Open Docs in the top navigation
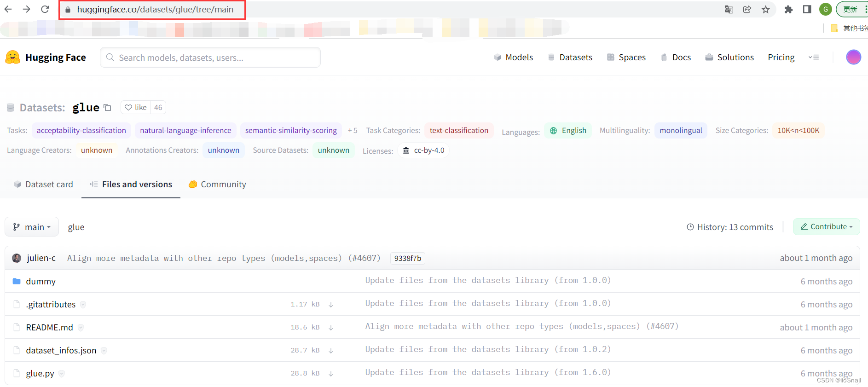 676,57
